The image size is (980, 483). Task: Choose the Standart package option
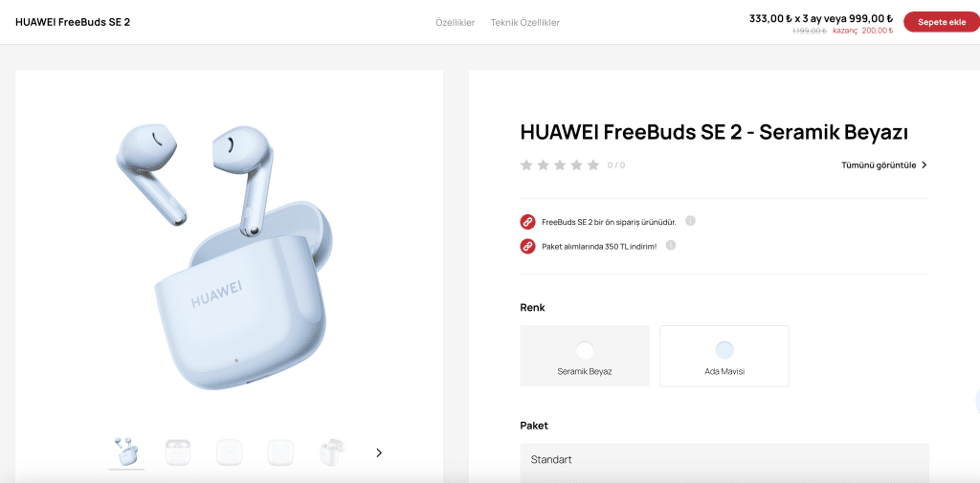click(x=724, y=462)
